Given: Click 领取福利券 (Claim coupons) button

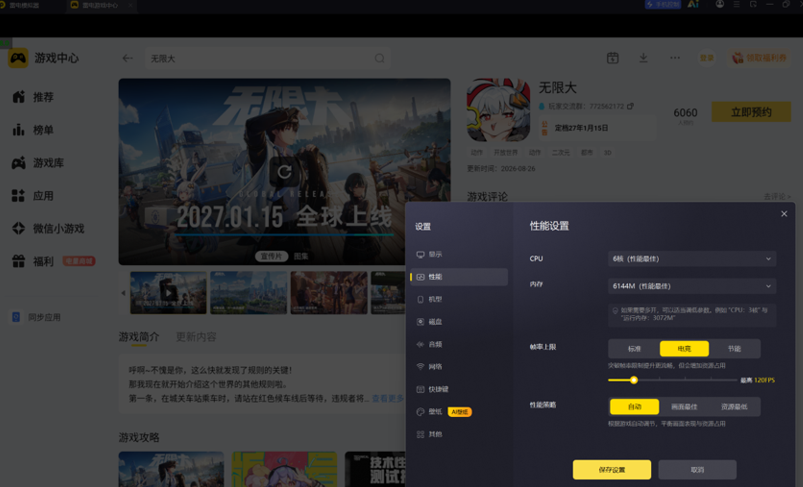Looking at the screenshot, I should point(759,58).
